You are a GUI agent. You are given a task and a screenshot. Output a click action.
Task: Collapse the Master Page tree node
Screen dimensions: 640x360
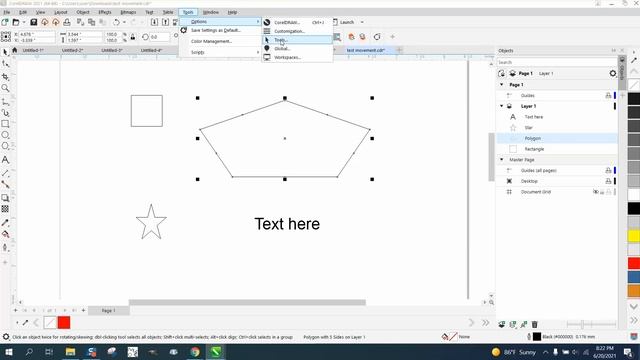click(502, 160)
